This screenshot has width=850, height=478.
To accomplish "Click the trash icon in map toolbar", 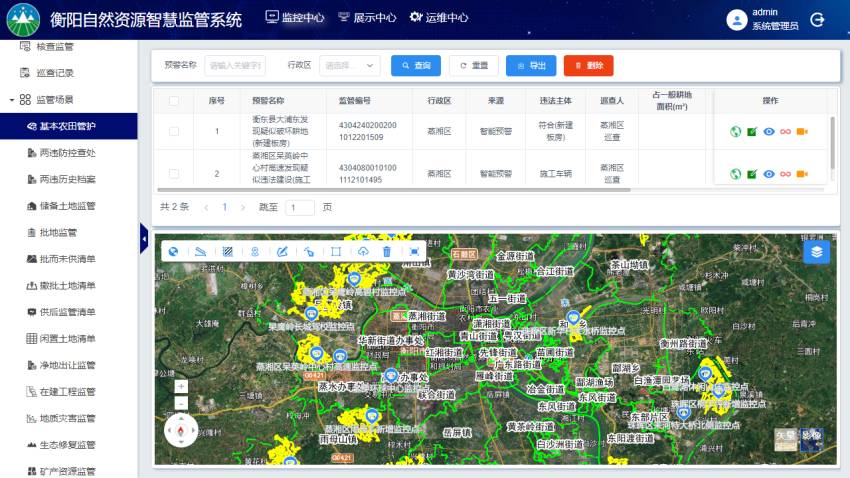I will [387, 251].
